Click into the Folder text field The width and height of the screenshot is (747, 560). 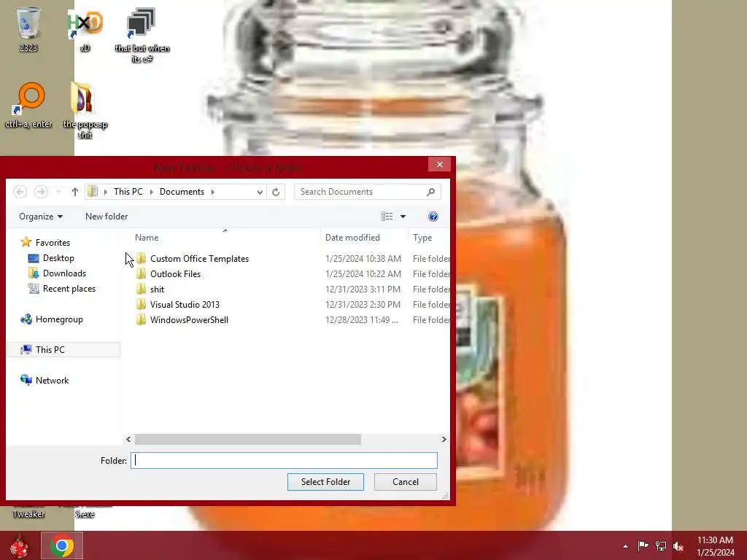(x=284, y=461)
